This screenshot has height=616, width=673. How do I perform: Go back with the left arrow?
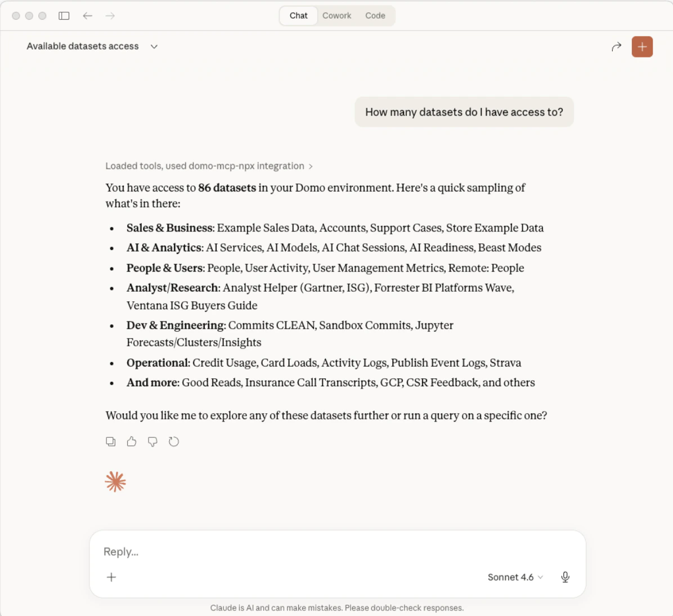point(88,16)
